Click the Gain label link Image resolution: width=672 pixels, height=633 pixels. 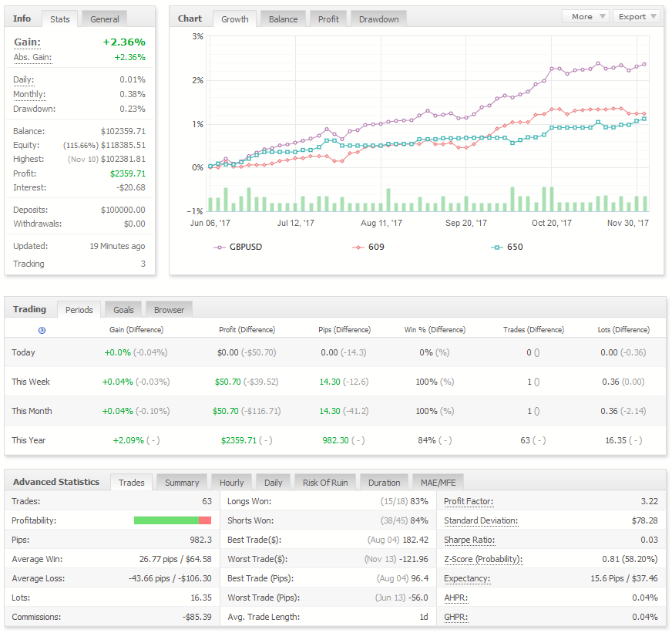click(28, 42)
